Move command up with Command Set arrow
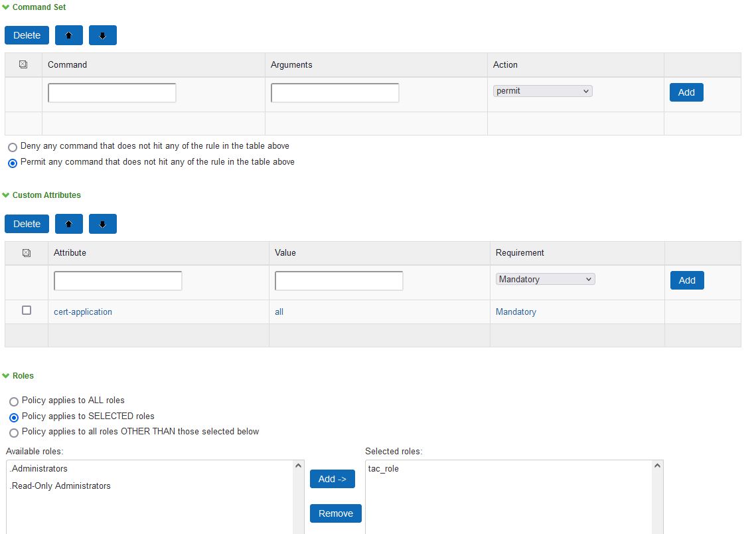This screenshot has width=756, height=534. 69,35
